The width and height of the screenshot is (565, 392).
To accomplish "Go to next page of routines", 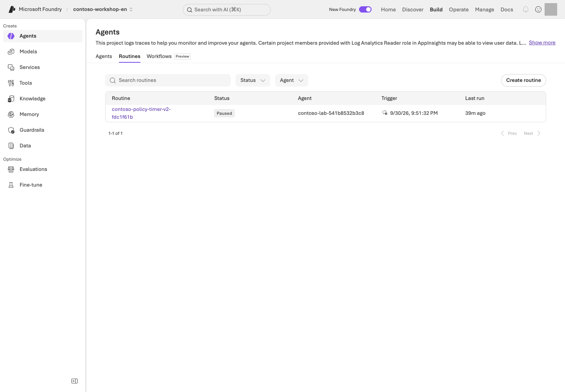I will pyautogui.click(x=532, y=133).
